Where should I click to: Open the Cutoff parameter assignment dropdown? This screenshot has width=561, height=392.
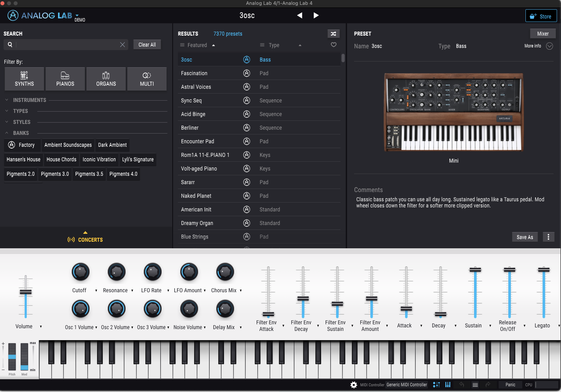96,290
